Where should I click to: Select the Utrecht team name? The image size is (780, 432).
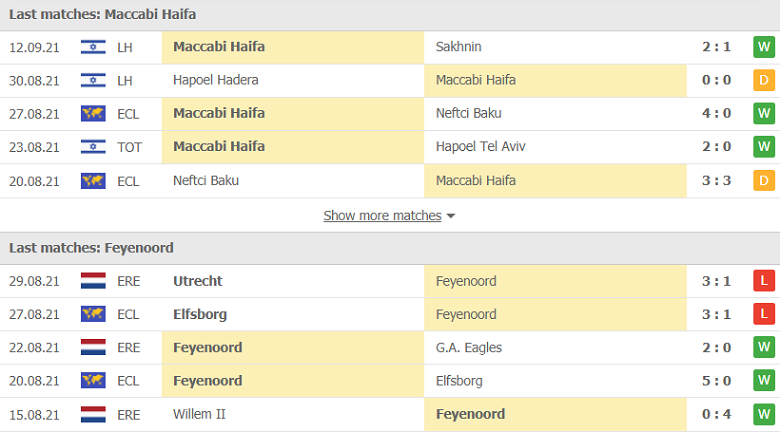pyautogui.click(x=198, y=281)
